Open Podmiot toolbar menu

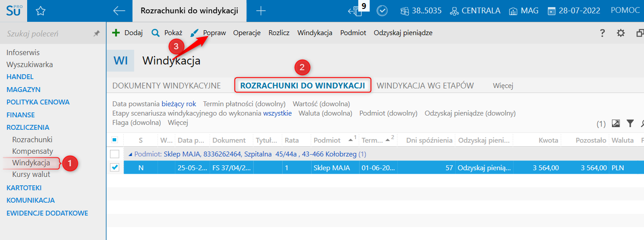click(353, 33)
